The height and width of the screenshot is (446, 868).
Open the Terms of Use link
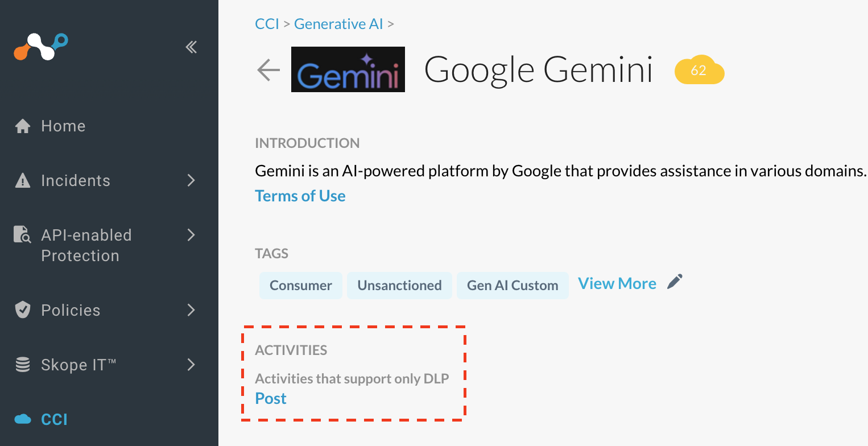pos(300,196)
